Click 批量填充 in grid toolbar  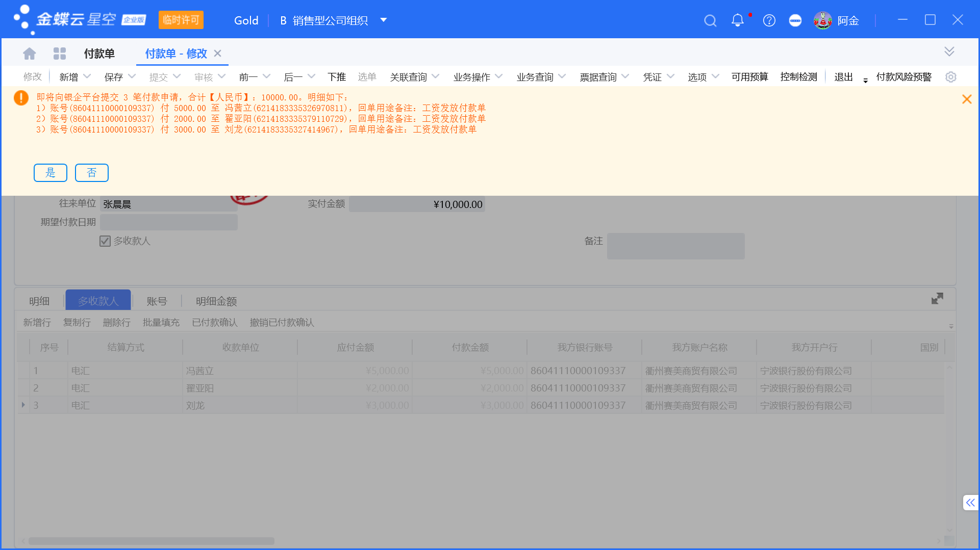coord(161,322)
